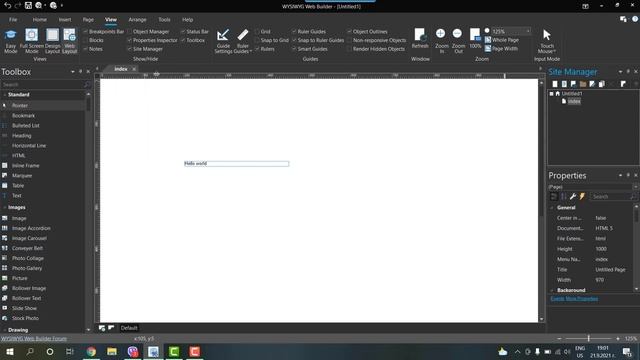Select the Web Layout view
Screen dimensions: 640x360
point(69,41)
